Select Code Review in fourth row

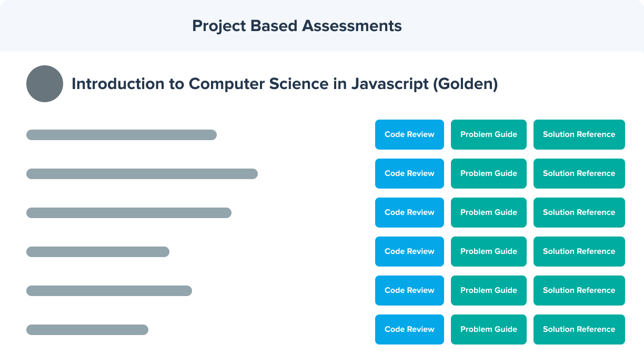coord(409,251)
